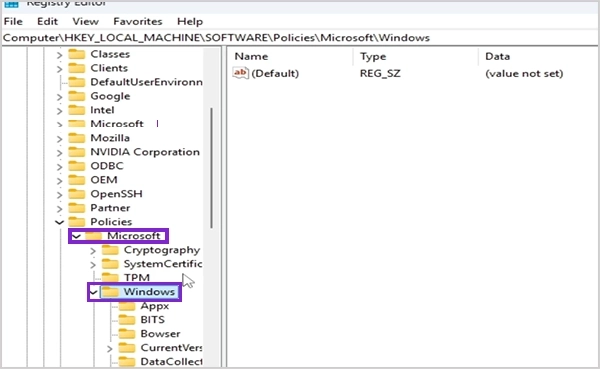Expand the Clients key

click(59, 69)
